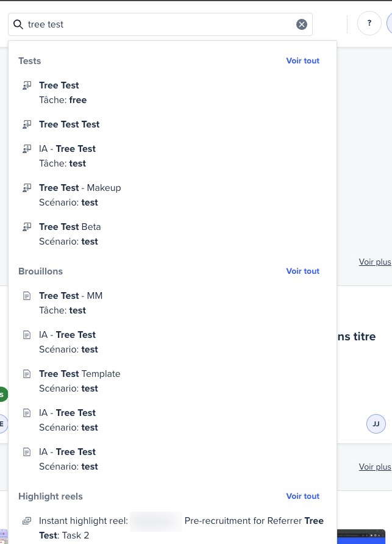This screenshot has width=392, height=544.
Task: Click draft document icon for Tree Test Template
Action: coord(27,374)
